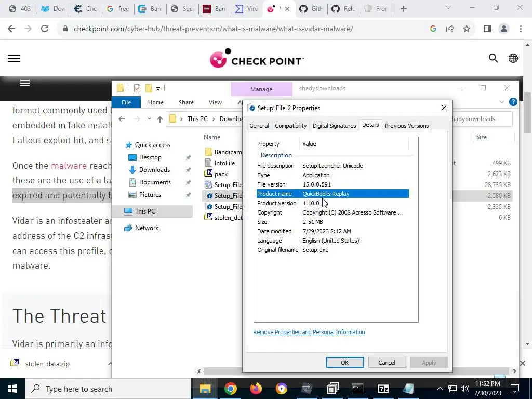
Task: Select Network in navigation pane
Action: pos(147,228)
